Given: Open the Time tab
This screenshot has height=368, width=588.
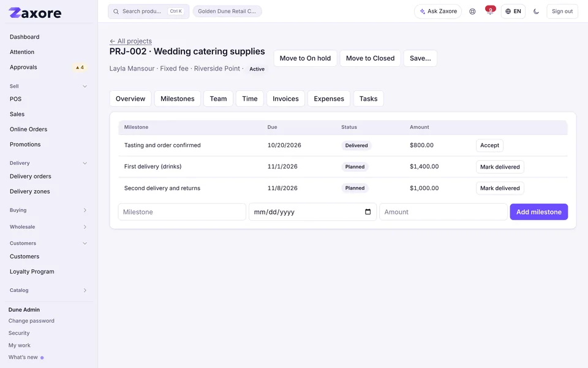Looking at the screenshot, I should pos(250,98).
